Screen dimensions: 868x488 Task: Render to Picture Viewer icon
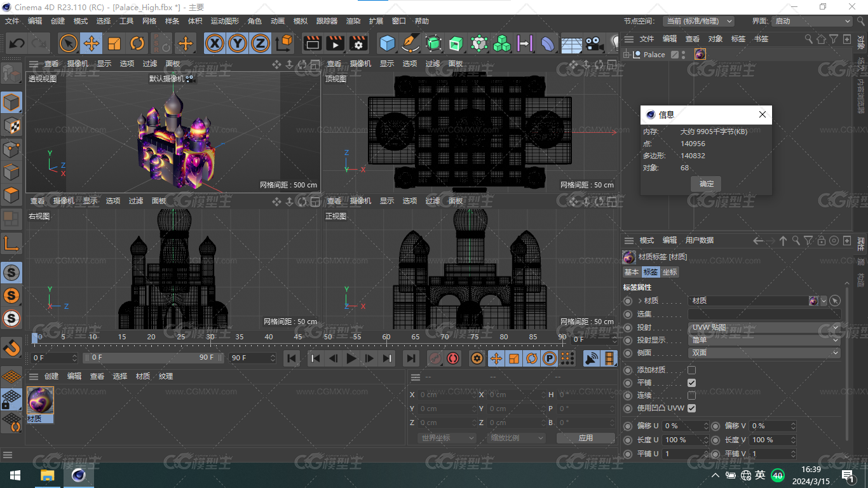(335, 43)
